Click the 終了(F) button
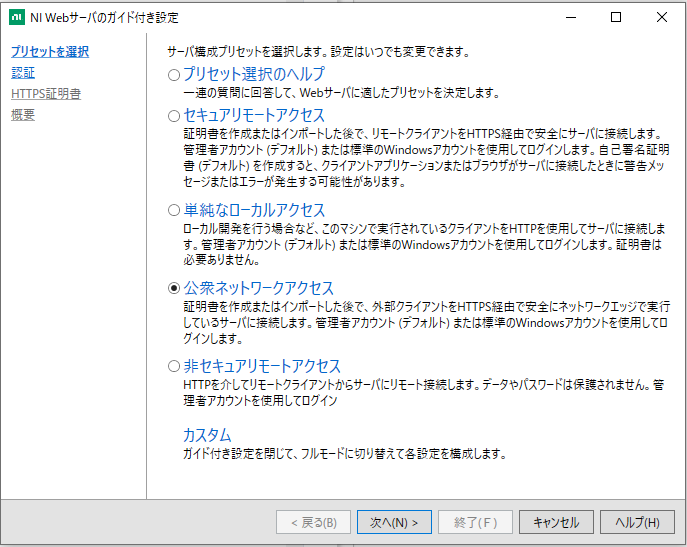Screen dimensions: 687x547 [x=475, y=522]
